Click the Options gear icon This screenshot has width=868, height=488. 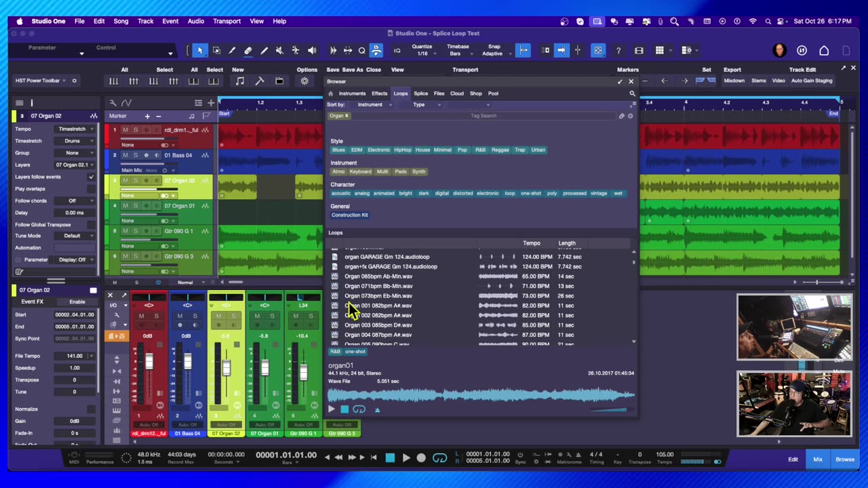304,81
